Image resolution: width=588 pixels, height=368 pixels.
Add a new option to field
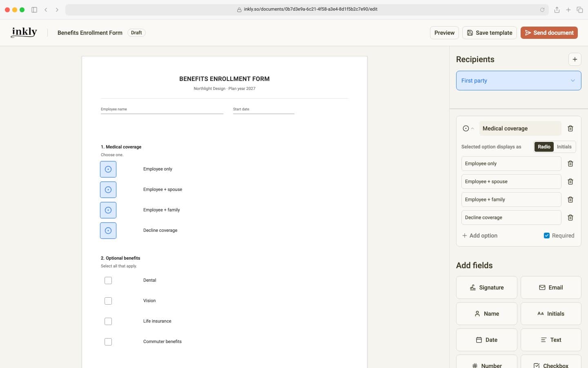coord(480,236)
